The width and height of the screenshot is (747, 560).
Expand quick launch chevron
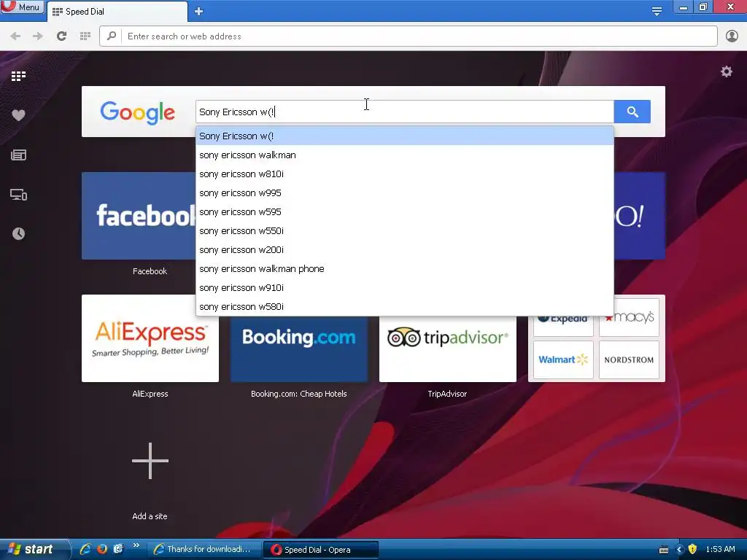click(x=136, y=545)
